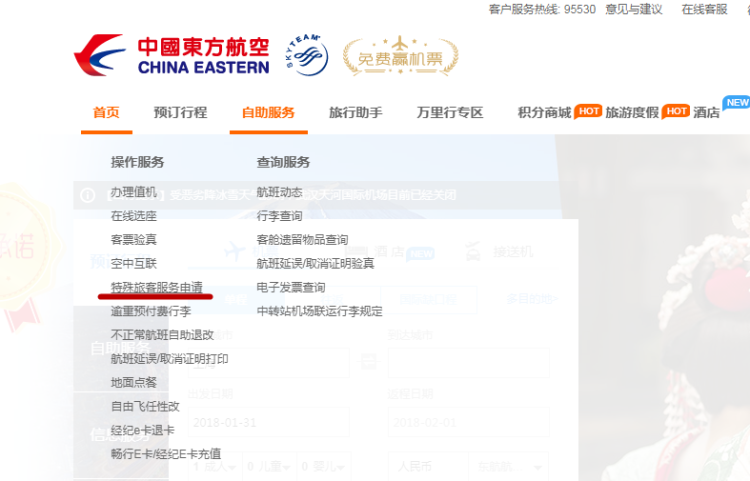This screenshot has width=750, height=481.
Task: Select 不正常航班自助退改
Action: [x=162, y=335]
